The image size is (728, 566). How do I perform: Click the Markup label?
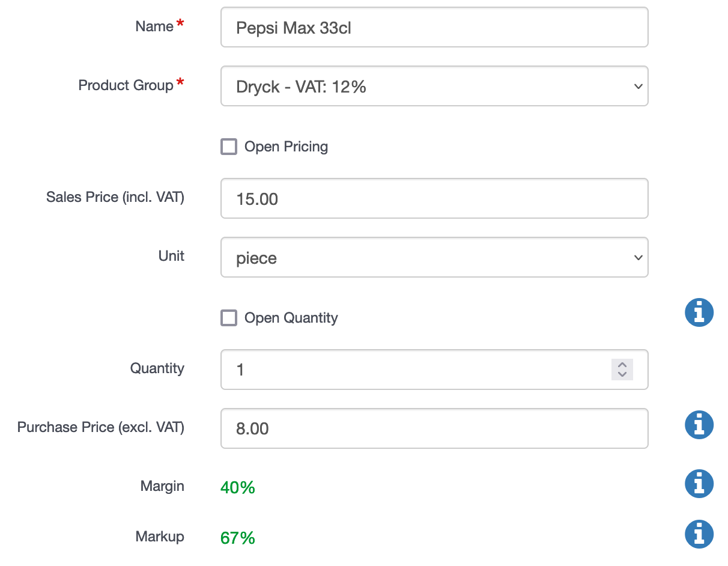pyautogui.click(x=160, y=537)
